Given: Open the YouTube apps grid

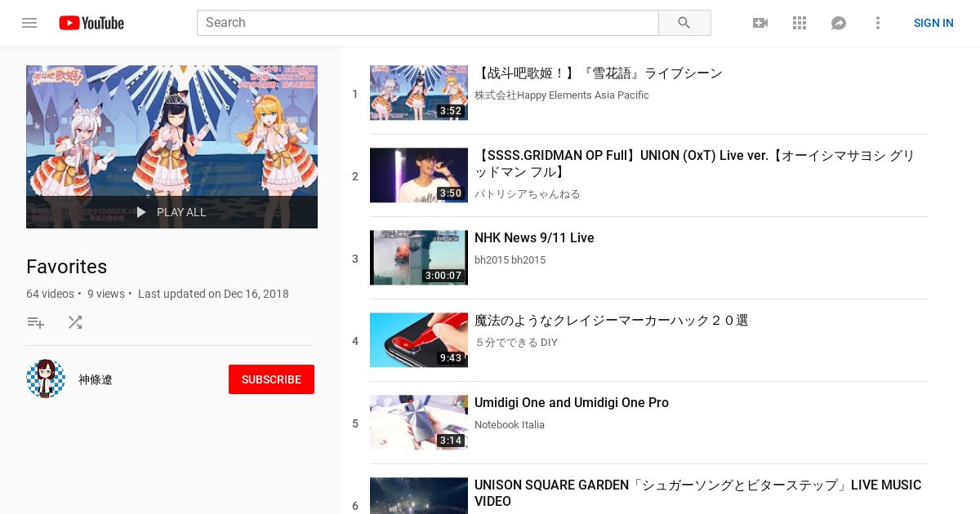Looking at the screenshot, I should (800, 23).
